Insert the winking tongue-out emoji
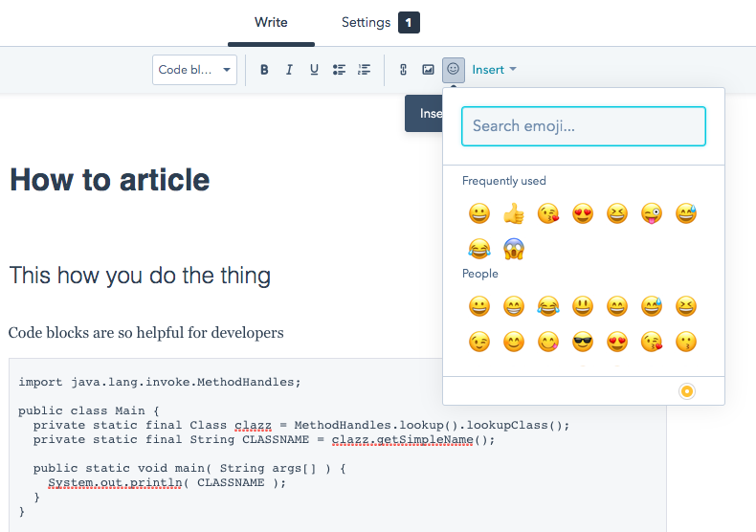756x532 pixels. click(652, 213)
